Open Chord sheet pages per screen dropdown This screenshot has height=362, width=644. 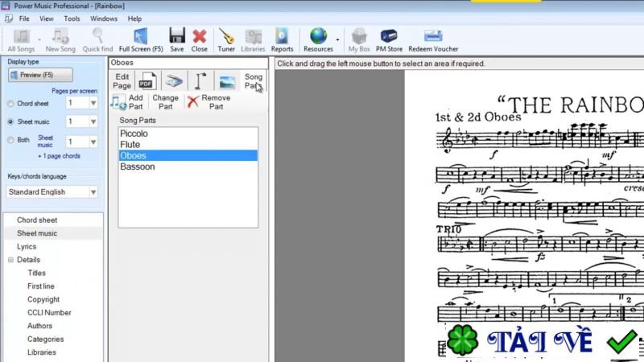pyautogui.click(x=93, y=103)
